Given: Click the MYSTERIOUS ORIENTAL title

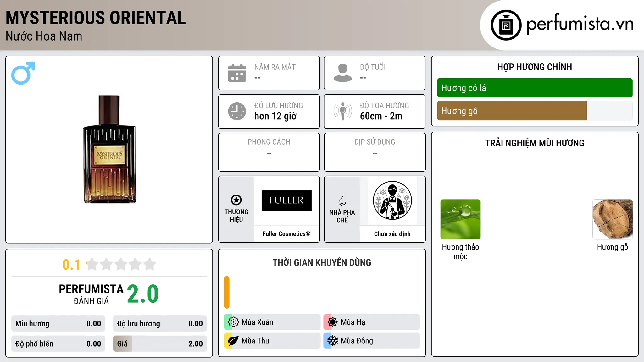Looking at the screenshot, I should pos(96,18).
